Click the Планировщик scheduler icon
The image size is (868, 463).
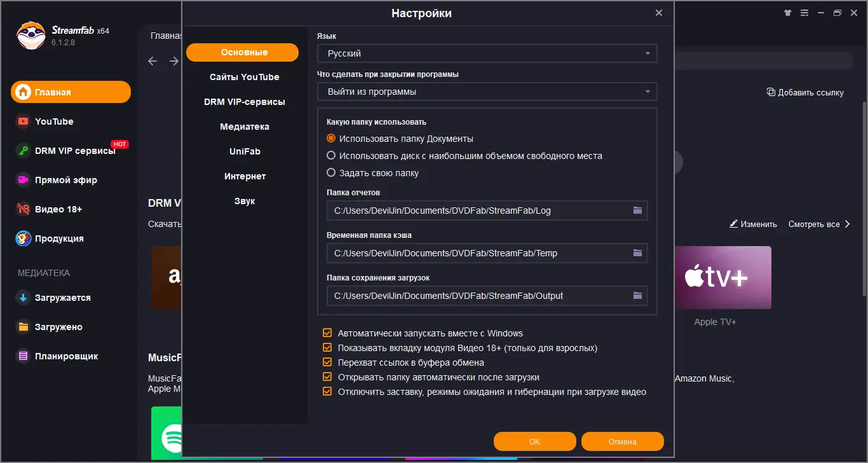click(x=24, y=356)
